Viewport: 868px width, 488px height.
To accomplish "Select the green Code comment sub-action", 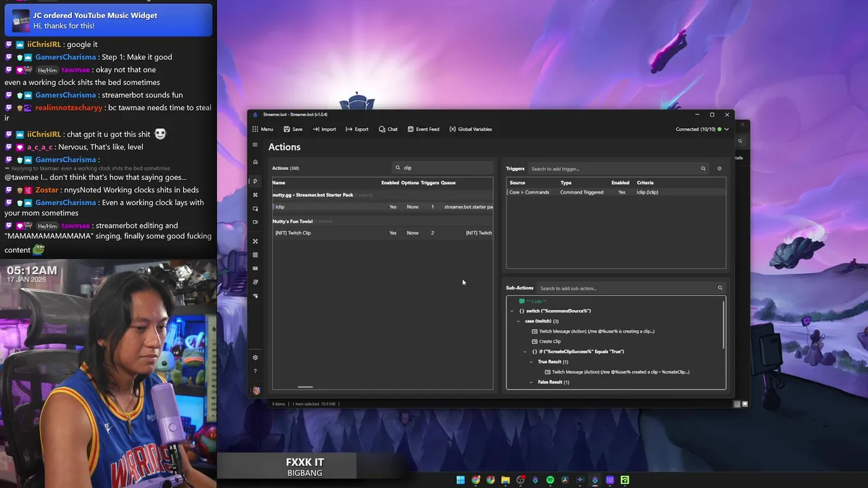I will 532,301.
